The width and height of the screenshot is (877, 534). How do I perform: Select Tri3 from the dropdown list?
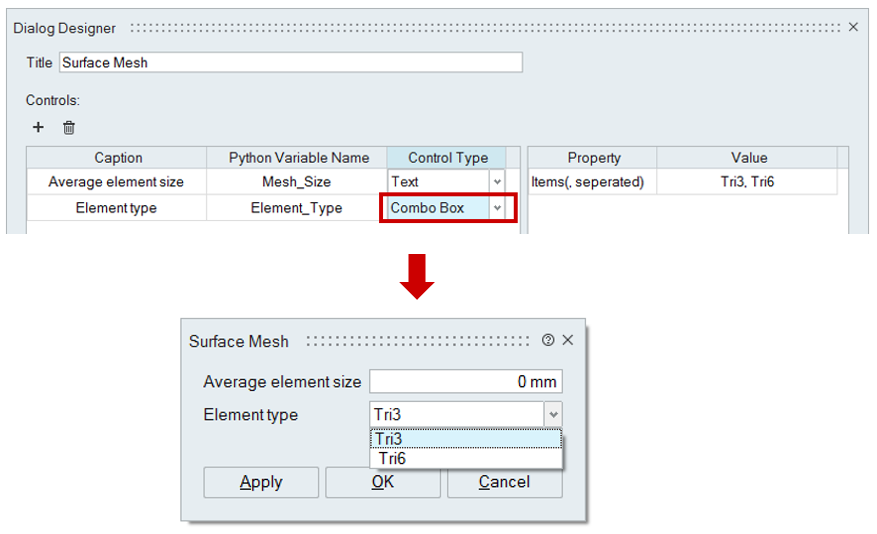click(465, 439)
